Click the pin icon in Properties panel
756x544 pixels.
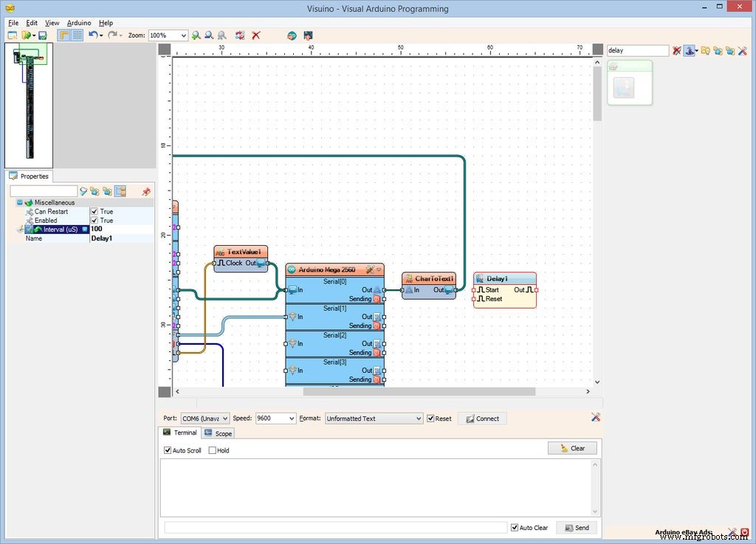[145, 192]
